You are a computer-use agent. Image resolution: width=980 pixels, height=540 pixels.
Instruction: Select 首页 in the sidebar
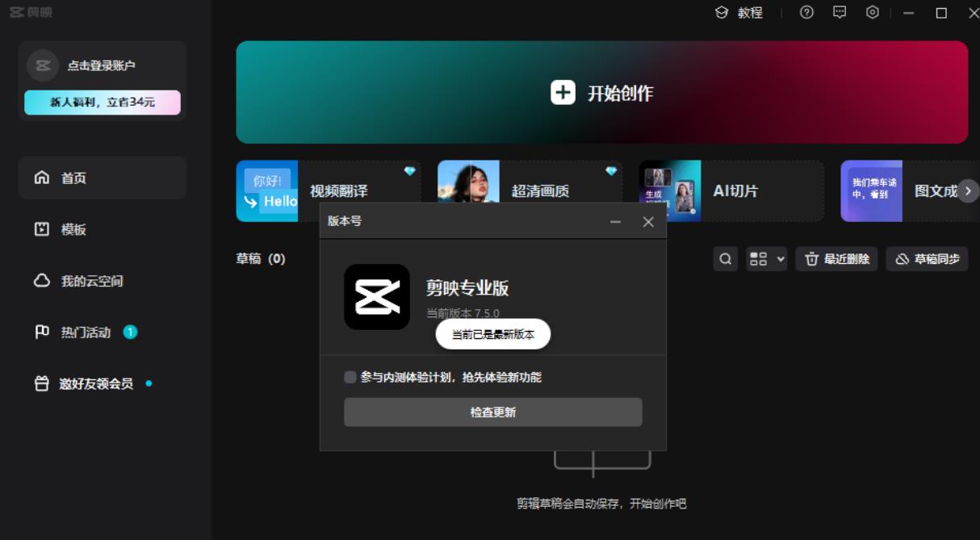tap(103, 178)
